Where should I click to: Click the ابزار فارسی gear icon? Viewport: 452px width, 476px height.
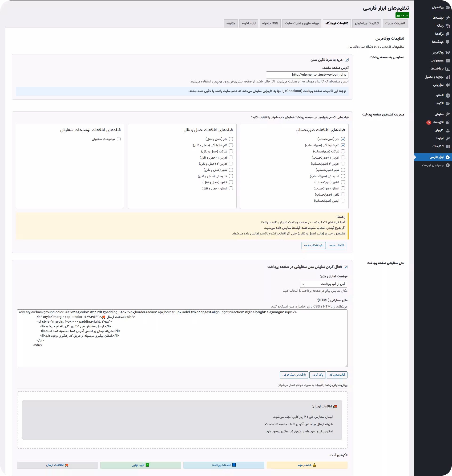(x=448, y=157)
